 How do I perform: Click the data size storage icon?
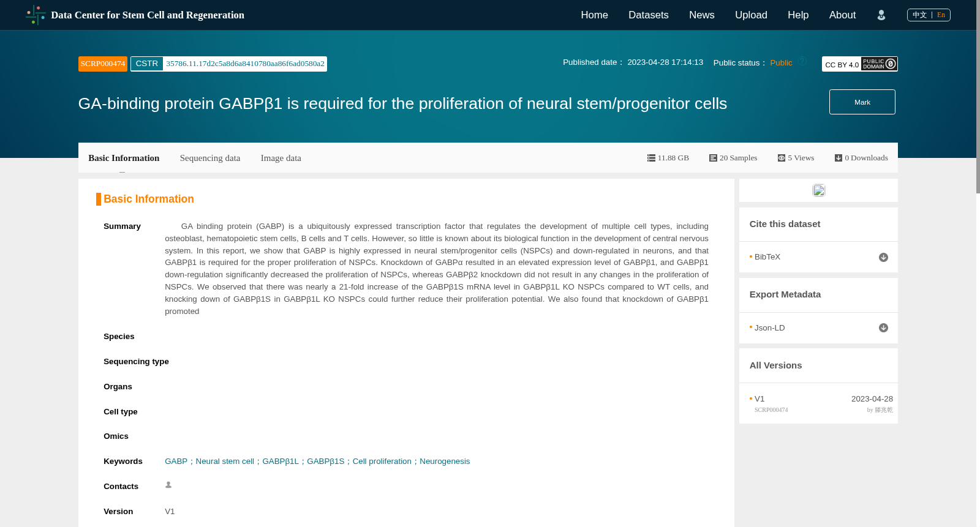(651, 158)
